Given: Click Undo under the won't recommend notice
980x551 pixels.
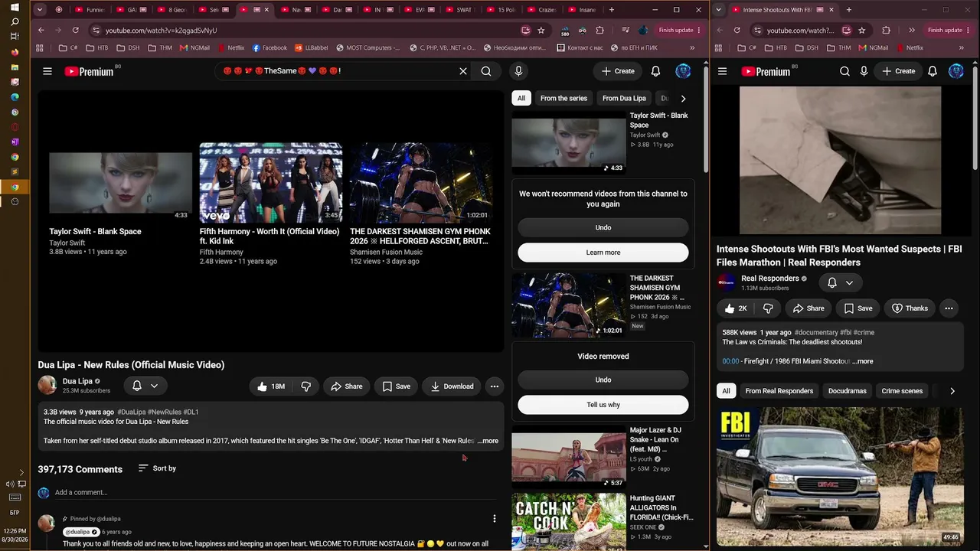Looking at the screenshot, I should (603, 227).
